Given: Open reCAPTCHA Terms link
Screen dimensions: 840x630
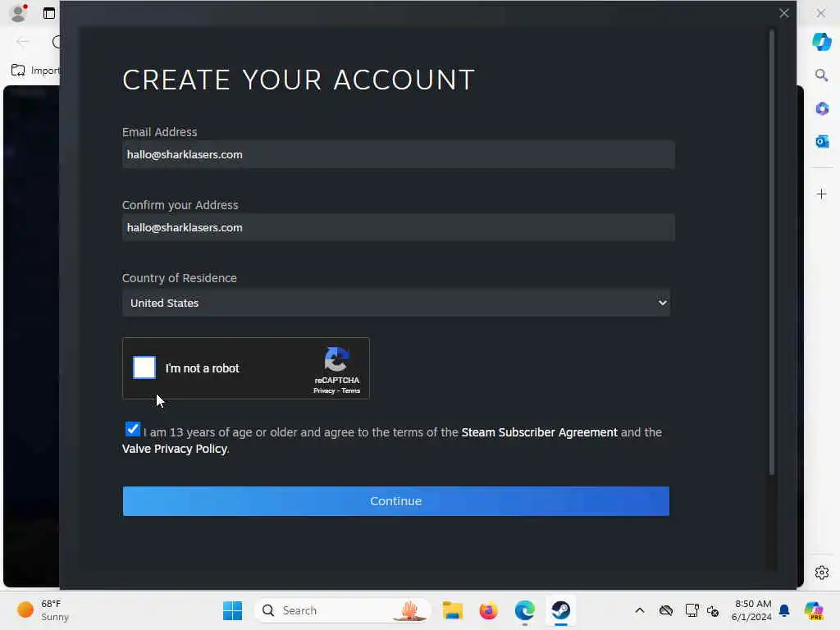Looking at the screenshot, I should (x=351, y=391).
